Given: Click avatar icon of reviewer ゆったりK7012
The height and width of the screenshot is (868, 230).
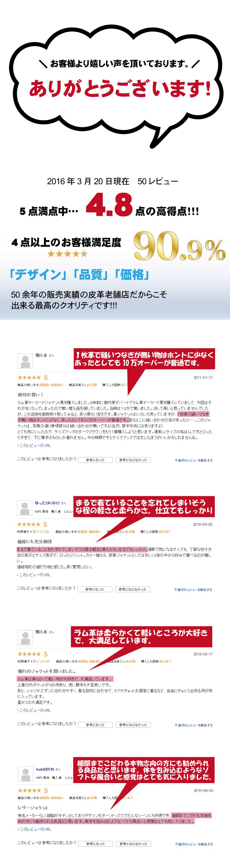Looking at the screenshot, I should [x=24, y=508].
